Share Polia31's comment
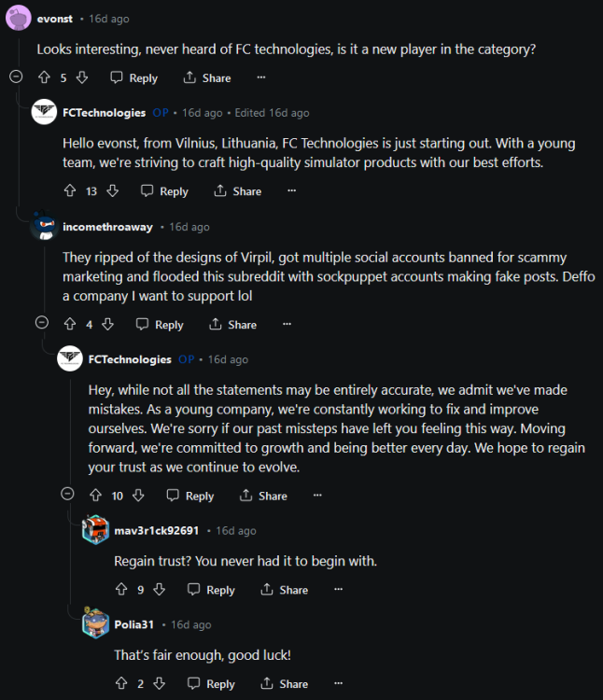This screenshot has height=700, width=603. (x=284, y=683)
